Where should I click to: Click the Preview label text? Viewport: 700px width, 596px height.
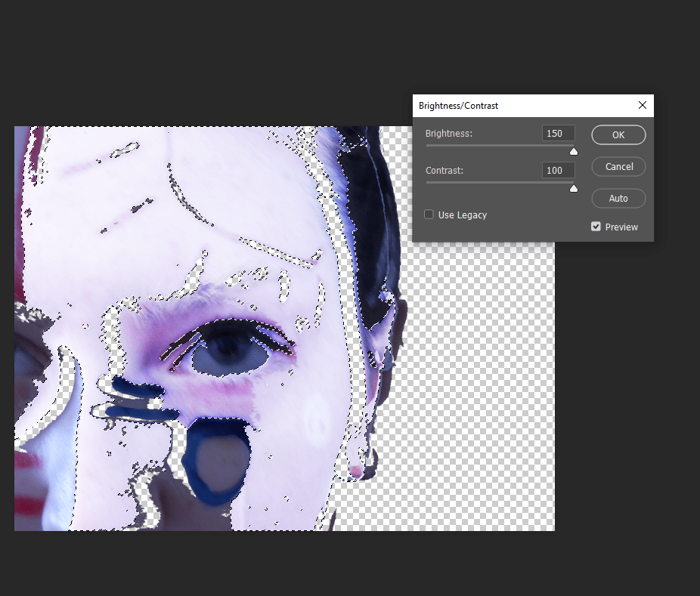point(621,227)
